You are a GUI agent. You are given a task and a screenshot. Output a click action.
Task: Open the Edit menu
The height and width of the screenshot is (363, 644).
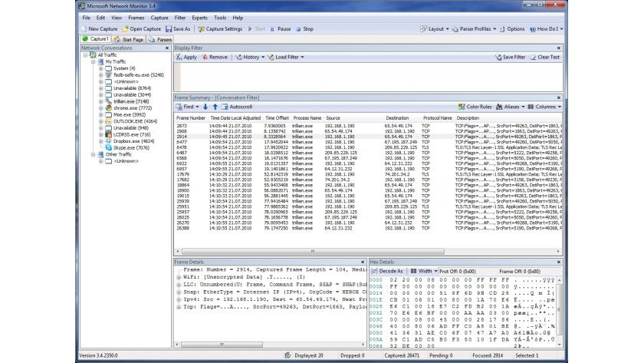tap(100, 18)
